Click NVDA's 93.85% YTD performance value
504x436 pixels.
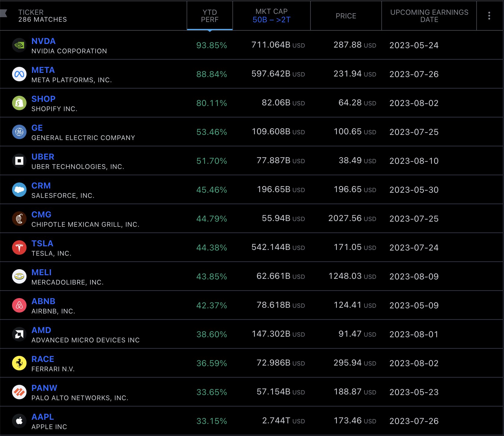pos(212,45)
